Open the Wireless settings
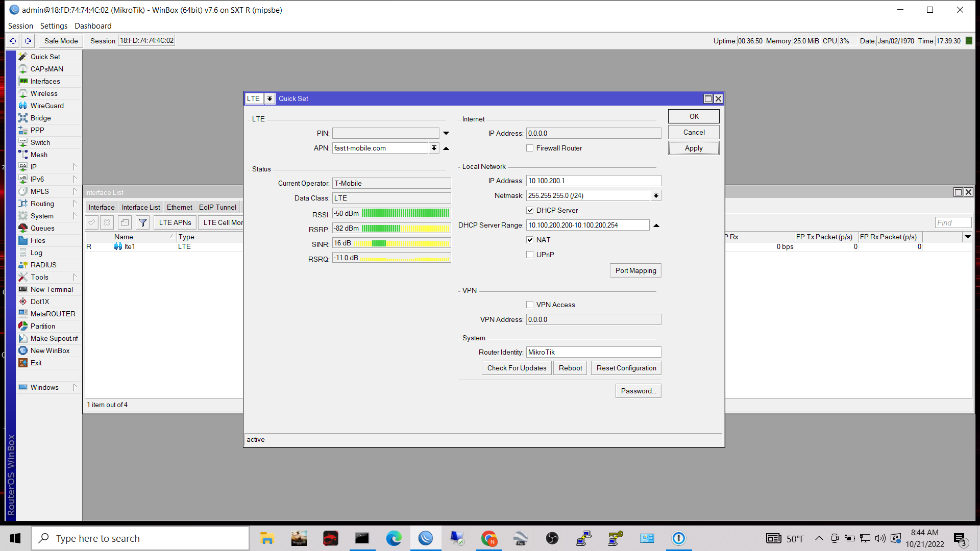980x551 pixels. point(44,93)
